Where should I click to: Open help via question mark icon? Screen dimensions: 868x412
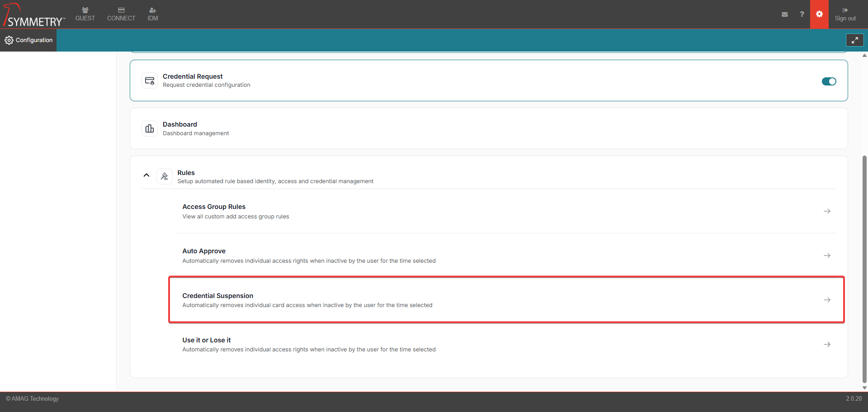(x=802, y=14)
